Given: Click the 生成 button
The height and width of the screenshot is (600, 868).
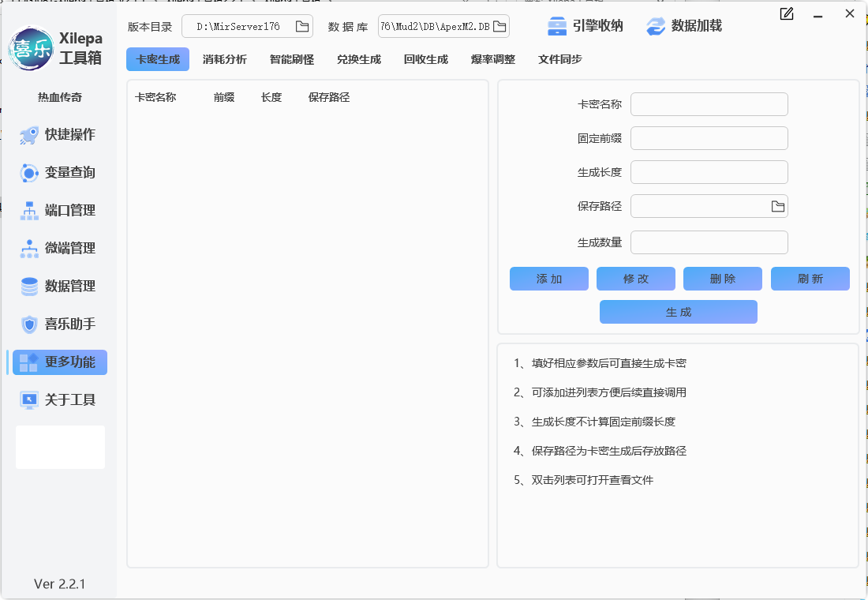Looking at the screenshot, I should tap(678, 312).
